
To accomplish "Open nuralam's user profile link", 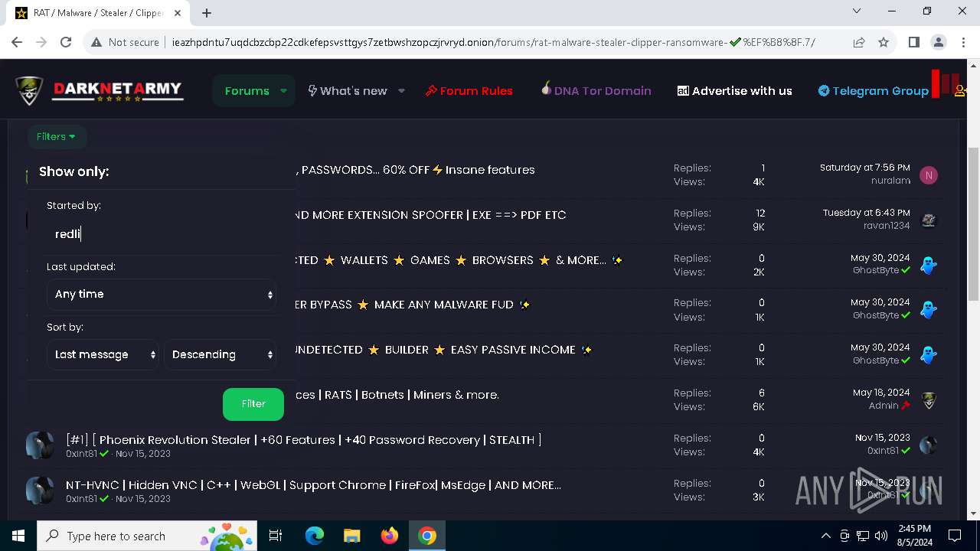I will coord(890,181).
